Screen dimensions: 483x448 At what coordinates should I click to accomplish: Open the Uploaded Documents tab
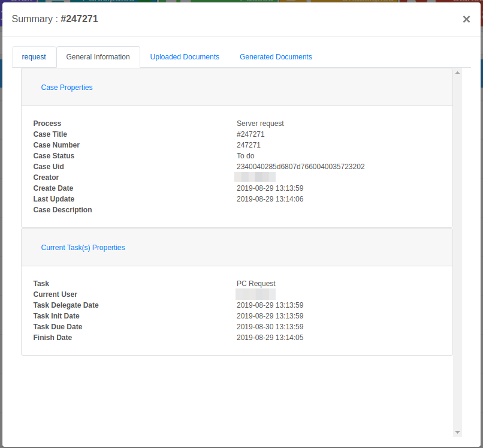point(185,57)
